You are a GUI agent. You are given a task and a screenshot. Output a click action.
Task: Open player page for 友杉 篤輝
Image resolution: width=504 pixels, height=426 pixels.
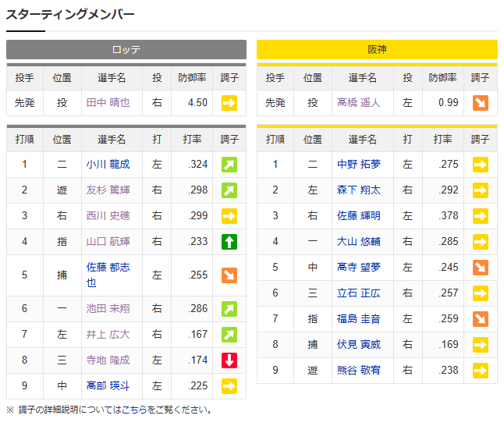click(108, 190)
